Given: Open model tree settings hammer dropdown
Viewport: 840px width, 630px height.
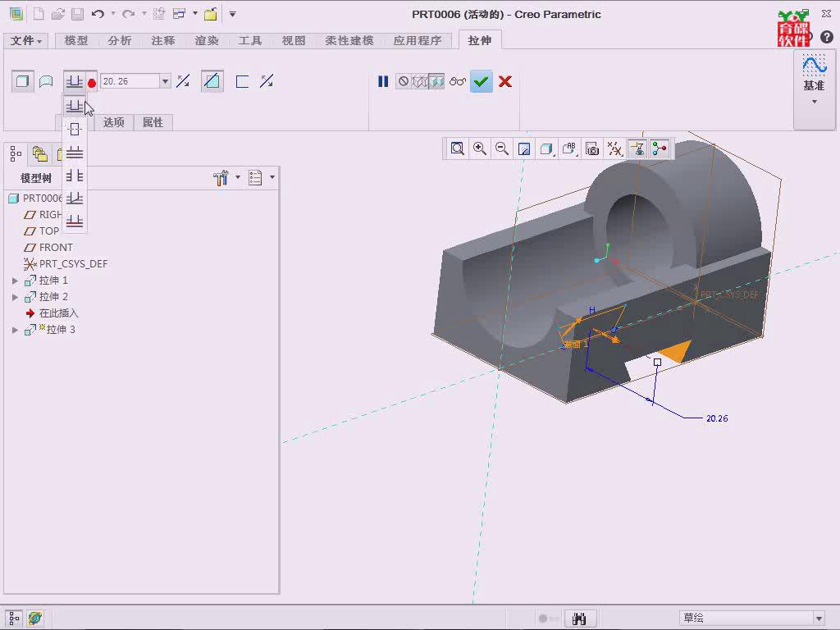Looking at the screenshot, I should 226,177.
